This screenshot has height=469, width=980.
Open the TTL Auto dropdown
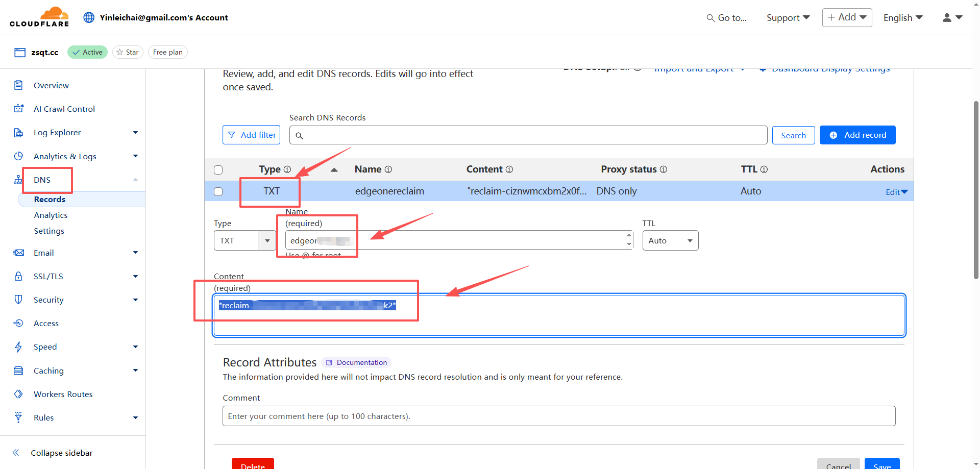tap(670, 240)
